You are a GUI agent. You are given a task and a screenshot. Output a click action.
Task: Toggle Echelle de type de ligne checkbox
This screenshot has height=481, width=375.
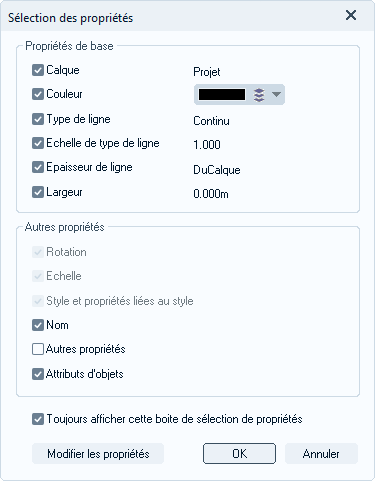coord(38,143)
